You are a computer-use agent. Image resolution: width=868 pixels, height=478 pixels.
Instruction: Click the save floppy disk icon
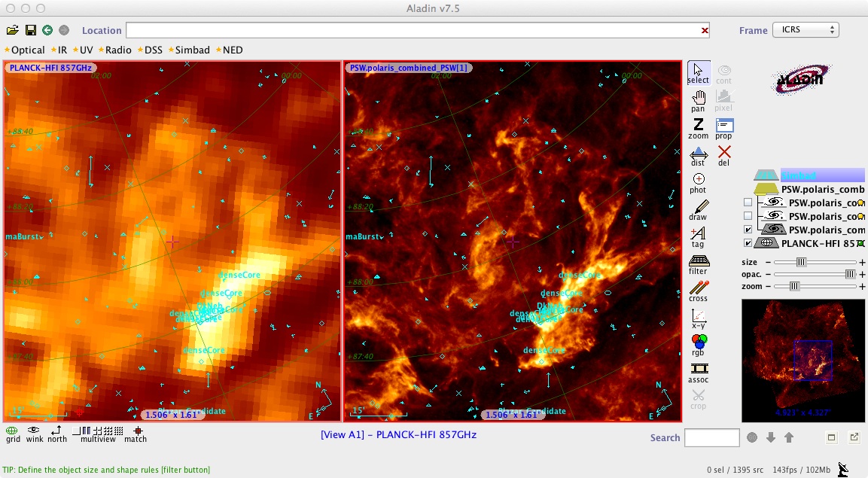point(30,30)
